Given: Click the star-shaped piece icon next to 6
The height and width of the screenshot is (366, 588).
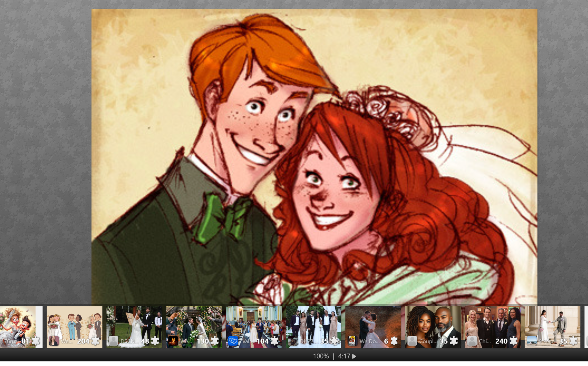Looking at the screenshot, I should [394, 341].
